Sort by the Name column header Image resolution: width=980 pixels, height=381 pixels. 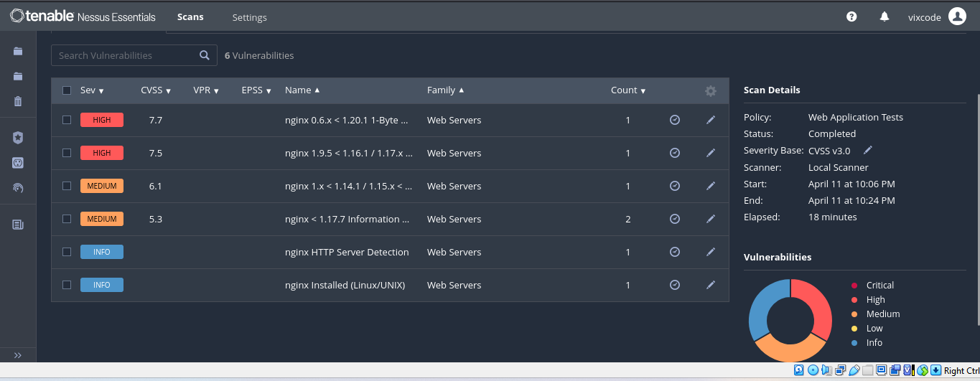tap(302, 90)
